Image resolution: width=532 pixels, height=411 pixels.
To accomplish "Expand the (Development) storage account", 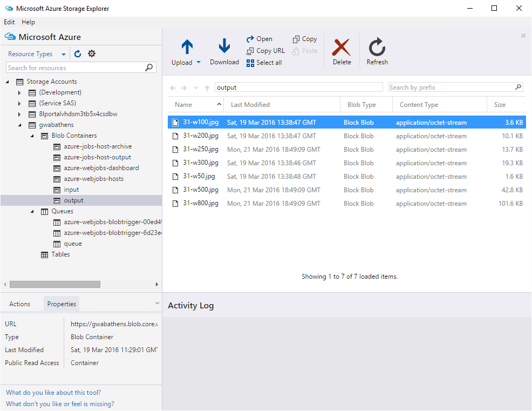I will coord(19,92).
